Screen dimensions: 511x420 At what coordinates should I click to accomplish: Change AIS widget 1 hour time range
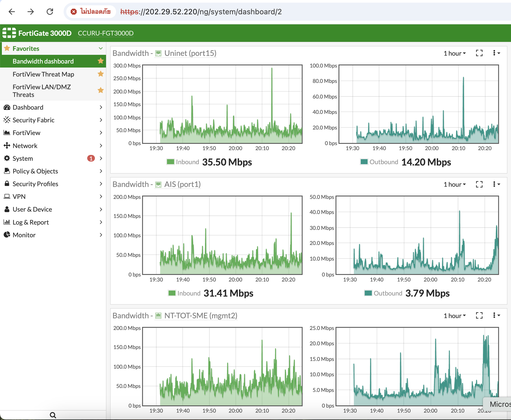coord(455,185)
